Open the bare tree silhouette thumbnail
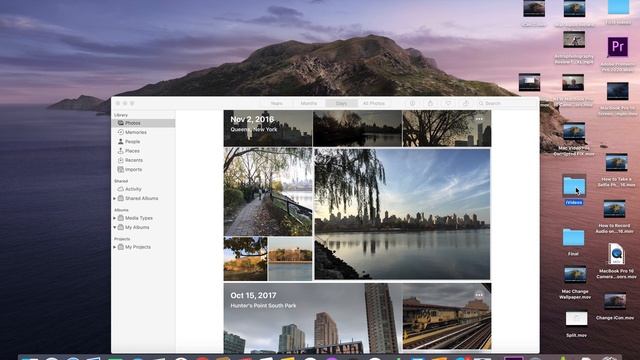The width and height of the screenshot is (640, 360). point(447,128)
